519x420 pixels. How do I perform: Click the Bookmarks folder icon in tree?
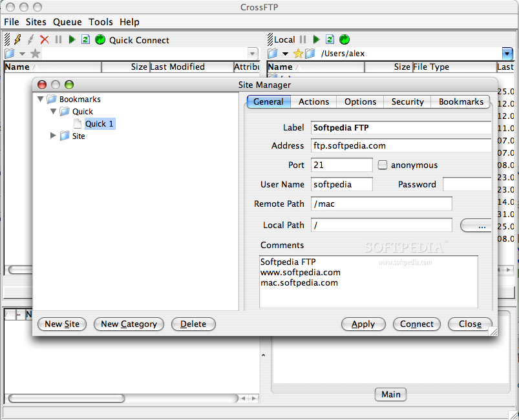[x=52, y=99]
